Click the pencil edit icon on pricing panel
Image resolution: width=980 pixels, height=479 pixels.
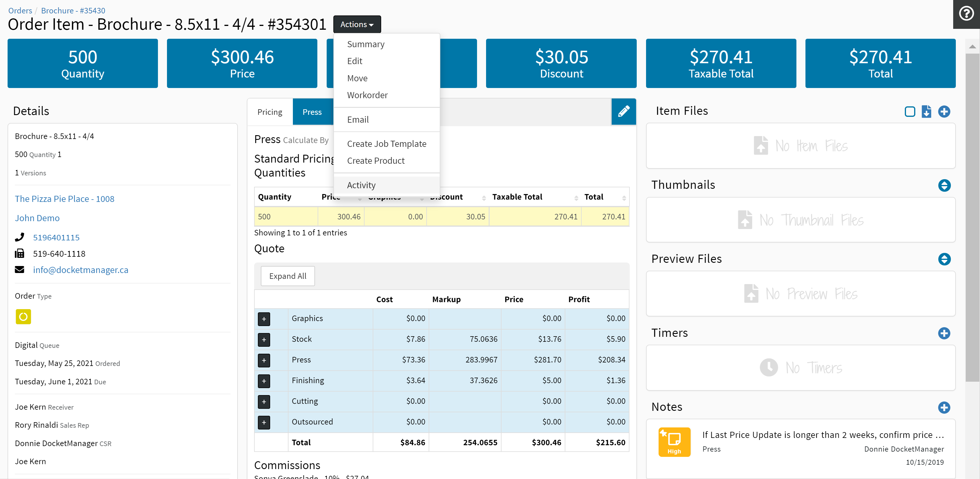(624, 112)
